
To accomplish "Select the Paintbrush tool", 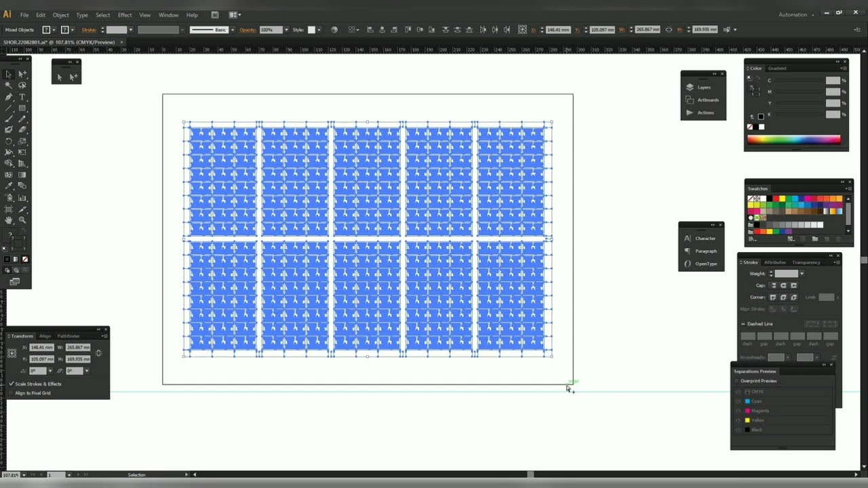I will coord(8,119).
